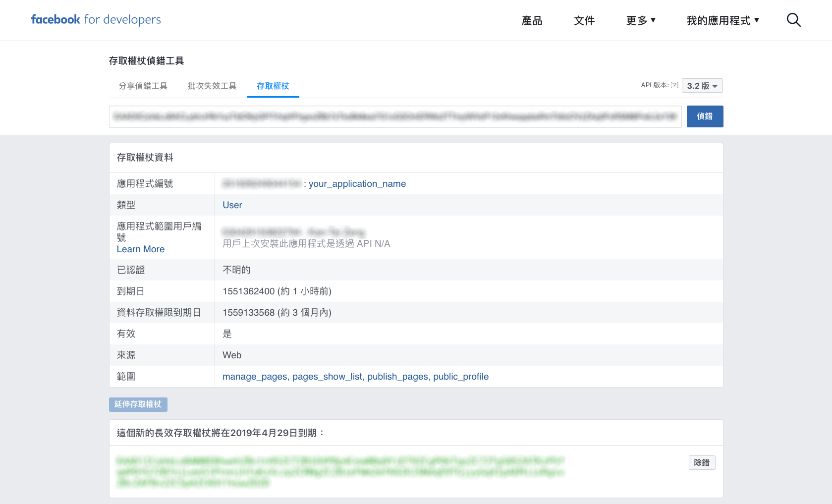
Task: Click the 類型 row label
Action: click(126, 205)
